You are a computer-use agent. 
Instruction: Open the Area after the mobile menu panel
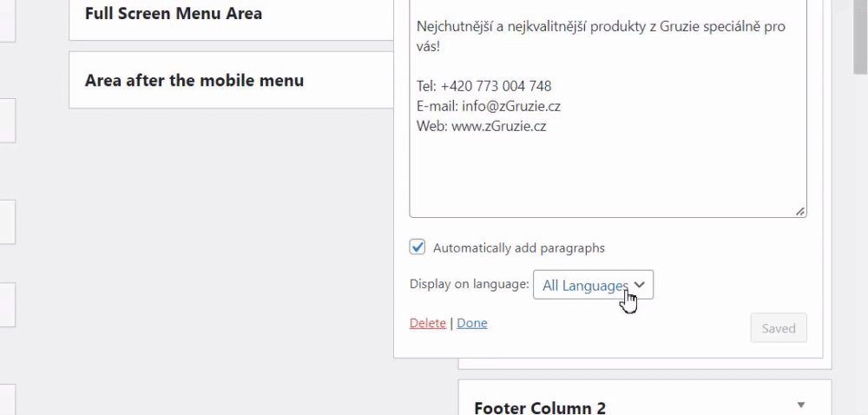pos(194,81)
